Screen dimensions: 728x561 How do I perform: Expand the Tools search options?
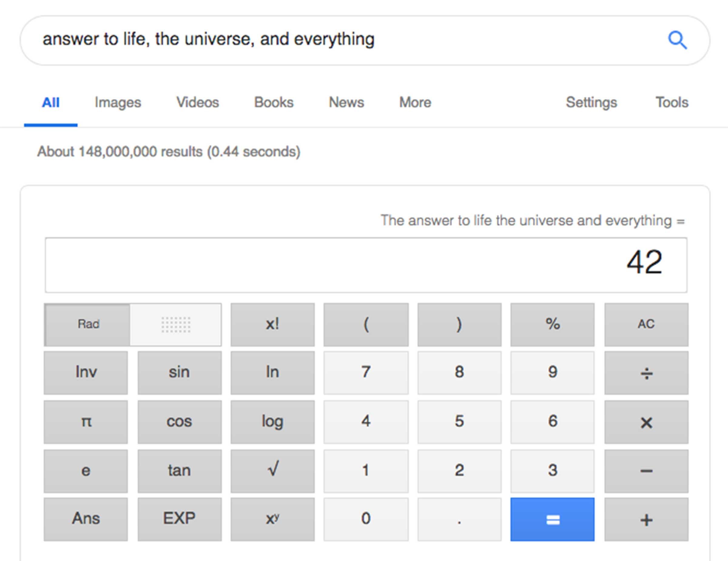pos(672,102)
